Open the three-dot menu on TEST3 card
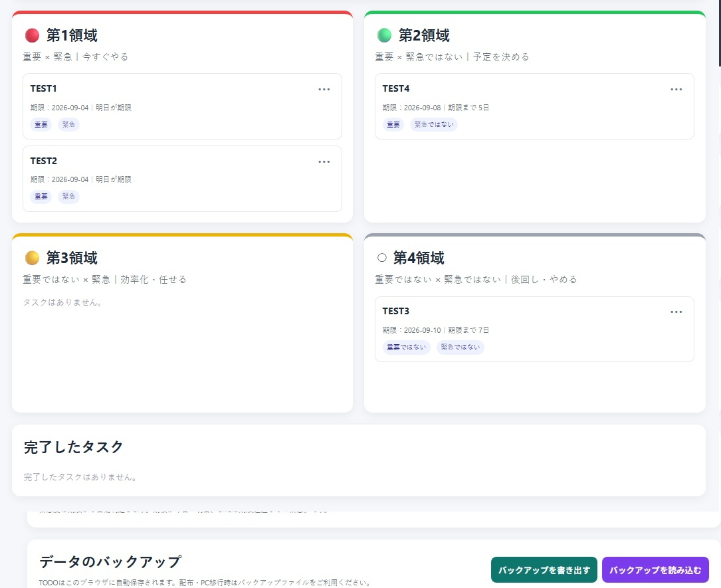This screenshot has height=588, width=721. (x=676, y=312)
